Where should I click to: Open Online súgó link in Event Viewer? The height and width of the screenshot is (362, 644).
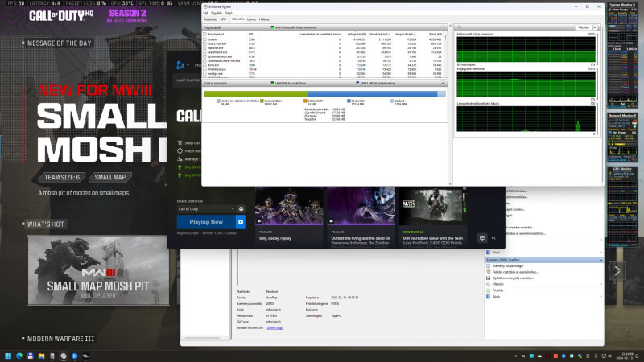(x=275, y=328)
